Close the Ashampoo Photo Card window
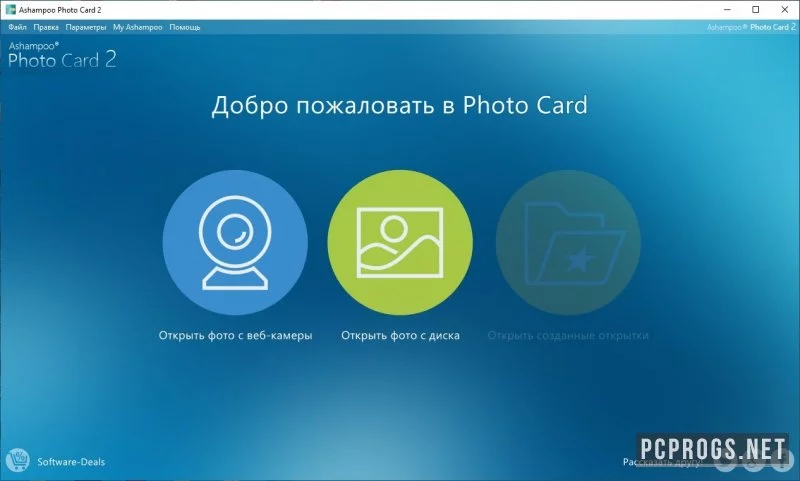 785,10
